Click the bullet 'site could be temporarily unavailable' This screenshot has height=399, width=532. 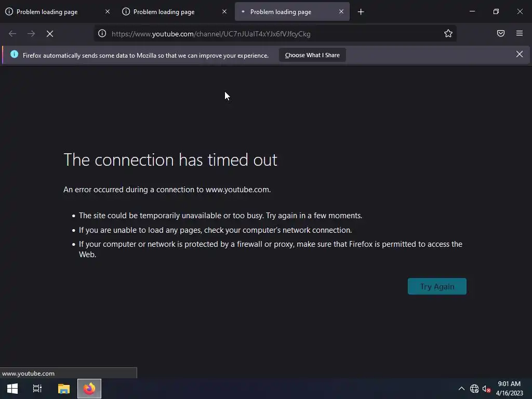[x=220, y=216]
